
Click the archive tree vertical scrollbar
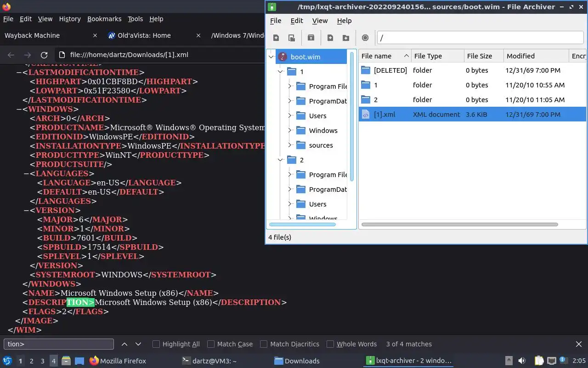352,116
